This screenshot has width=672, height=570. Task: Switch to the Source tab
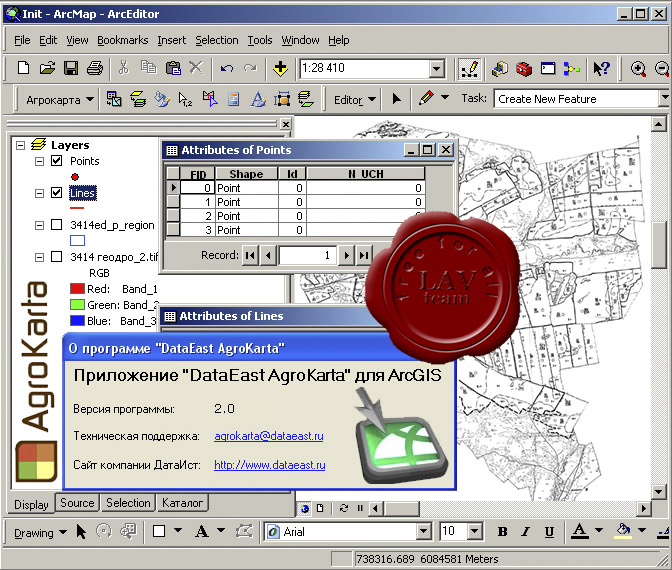[x=77, y=503]
